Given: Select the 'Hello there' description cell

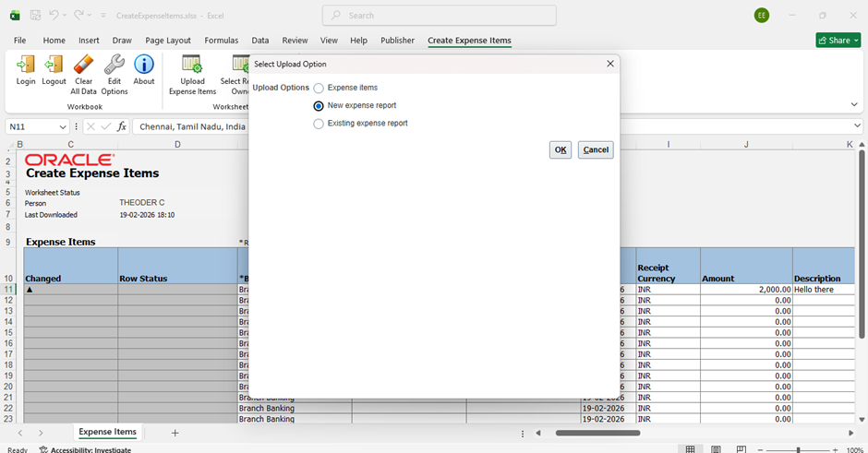Looking at the screenshot, I should 824,290.
